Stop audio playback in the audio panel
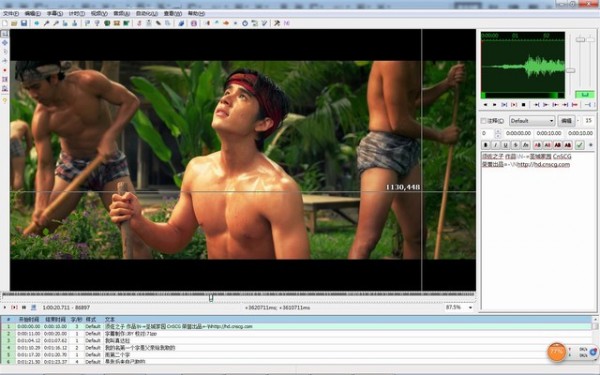Screen dimensions: 600x375 (x=523, y=104)
